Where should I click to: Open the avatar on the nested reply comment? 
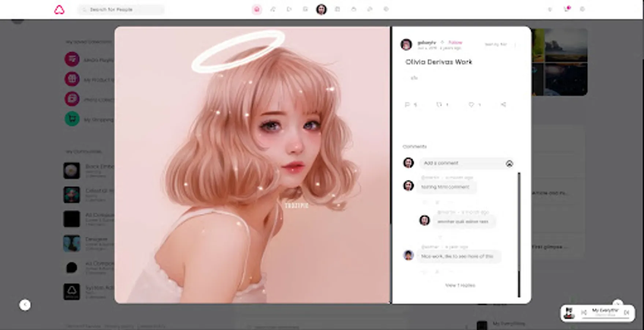424,220
